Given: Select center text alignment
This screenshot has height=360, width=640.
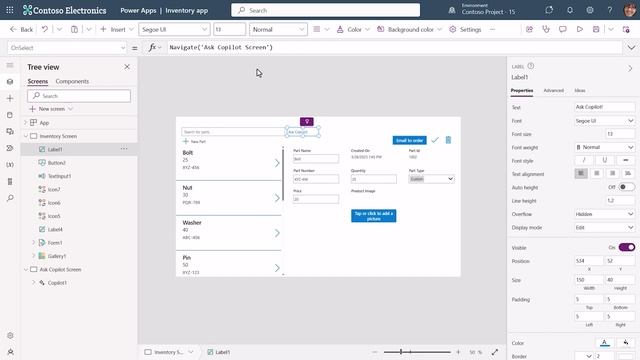Looking at the screenshot, I should coord(597,173).
